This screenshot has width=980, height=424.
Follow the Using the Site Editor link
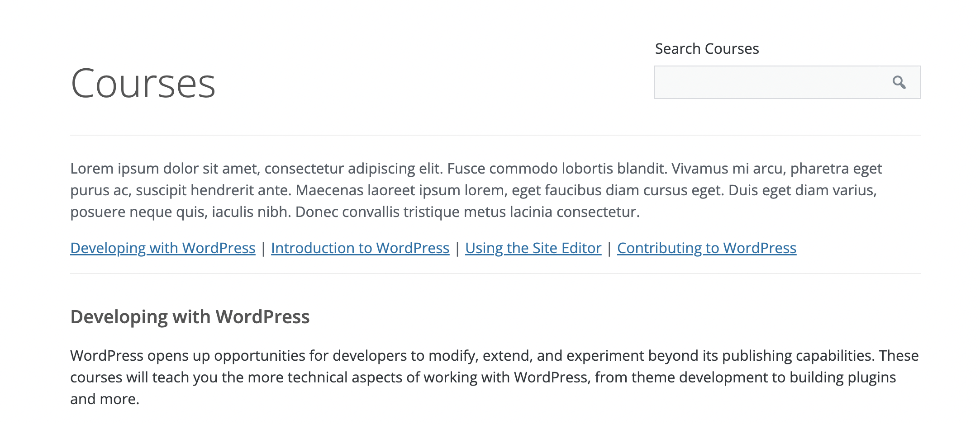(533, 248)
